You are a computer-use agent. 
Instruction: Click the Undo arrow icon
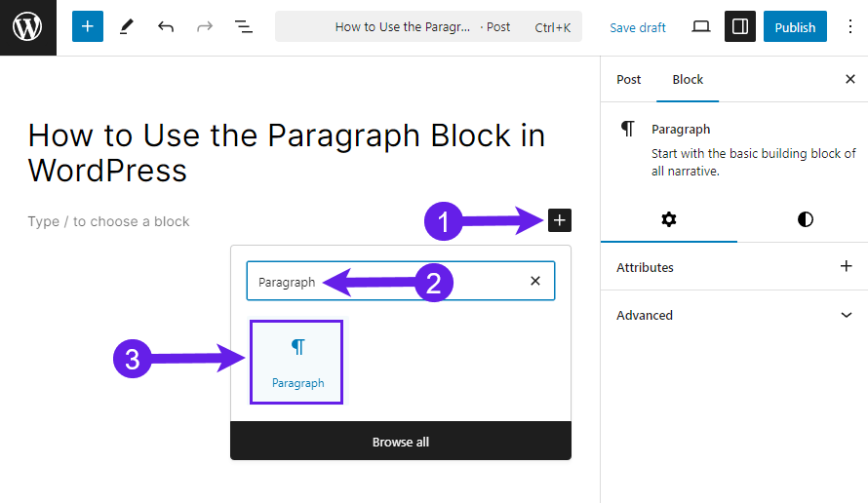pos(166,26)
